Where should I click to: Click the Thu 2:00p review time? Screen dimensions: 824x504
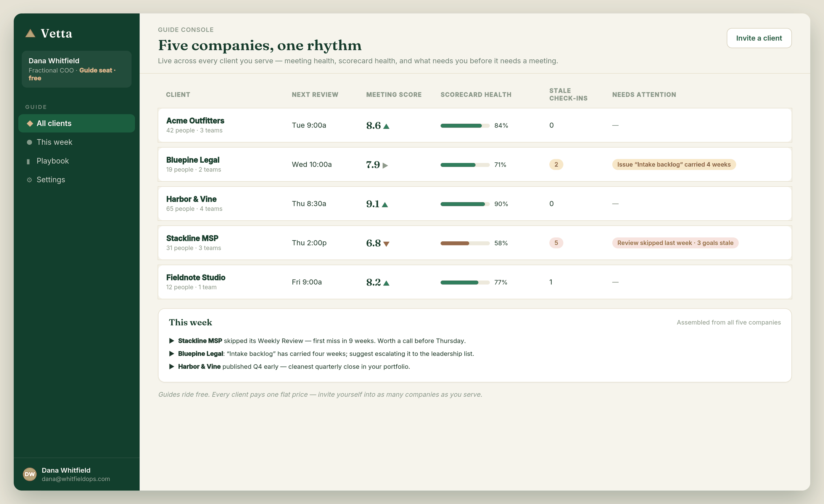coord(309,243)
